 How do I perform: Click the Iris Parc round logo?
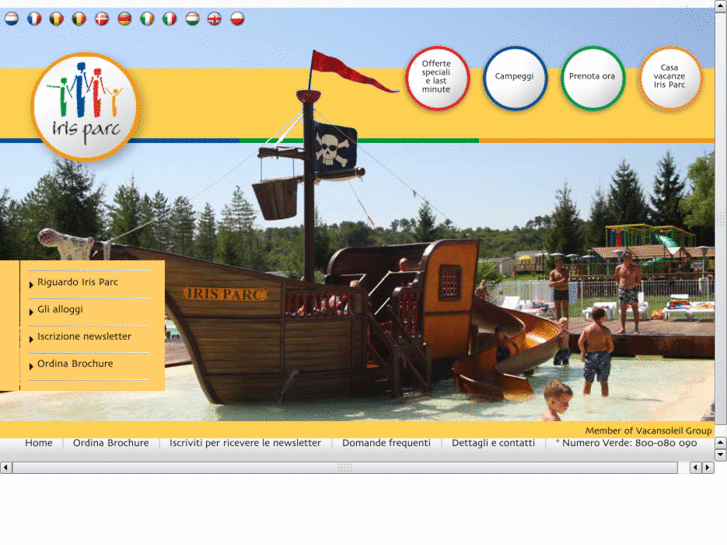tap(86, 107)
